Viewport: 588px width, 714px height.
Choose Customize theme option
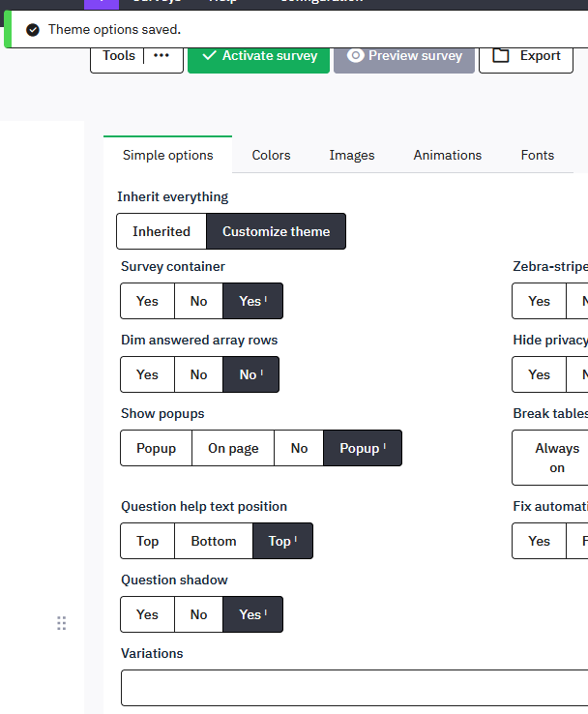tap(276, 231)
